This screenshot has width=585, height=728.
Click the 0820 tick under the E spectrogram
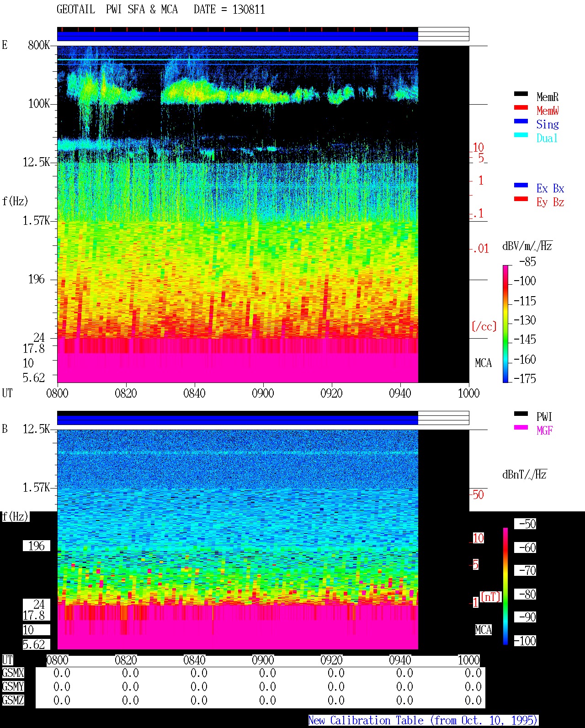(x=126, y=393)
